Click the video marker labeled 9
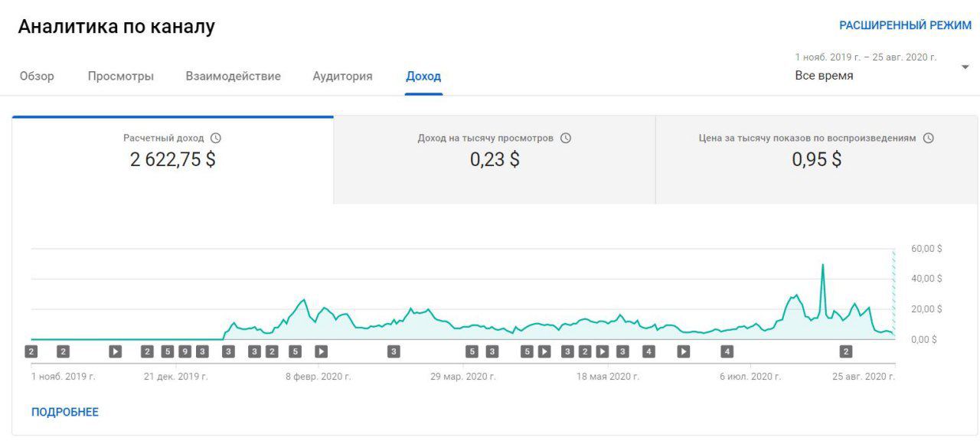Screen dimensions: 980x444 (185, 351)
